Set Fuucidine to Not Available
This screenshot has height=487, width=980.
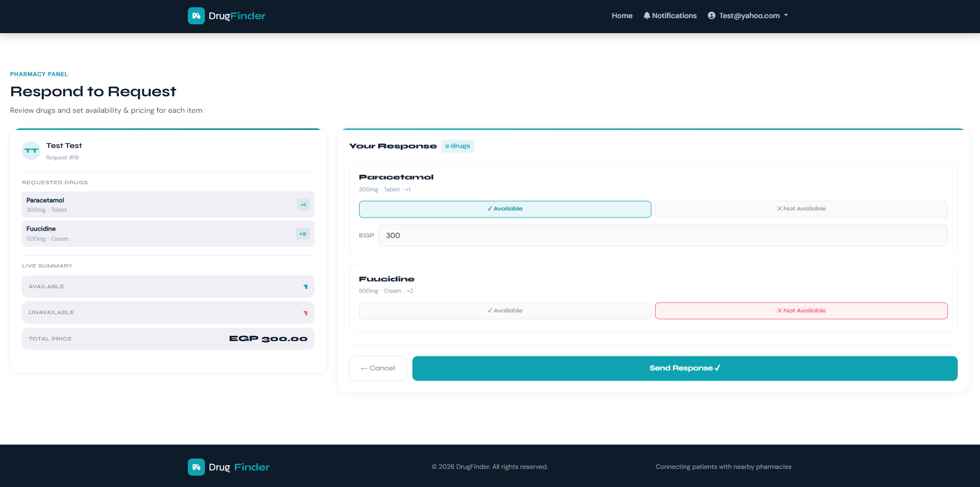click(801, 311)
